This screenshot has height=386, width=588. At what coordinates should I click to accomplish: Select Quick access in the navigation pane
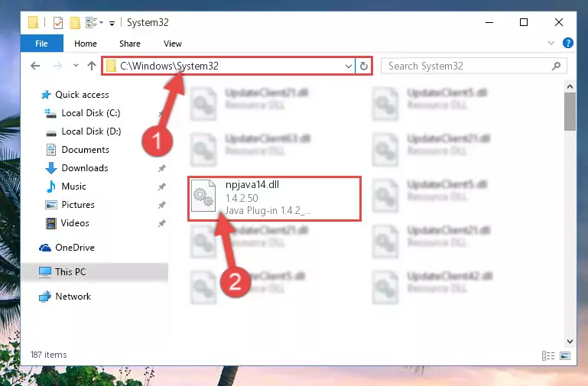[x=82, y=95]
